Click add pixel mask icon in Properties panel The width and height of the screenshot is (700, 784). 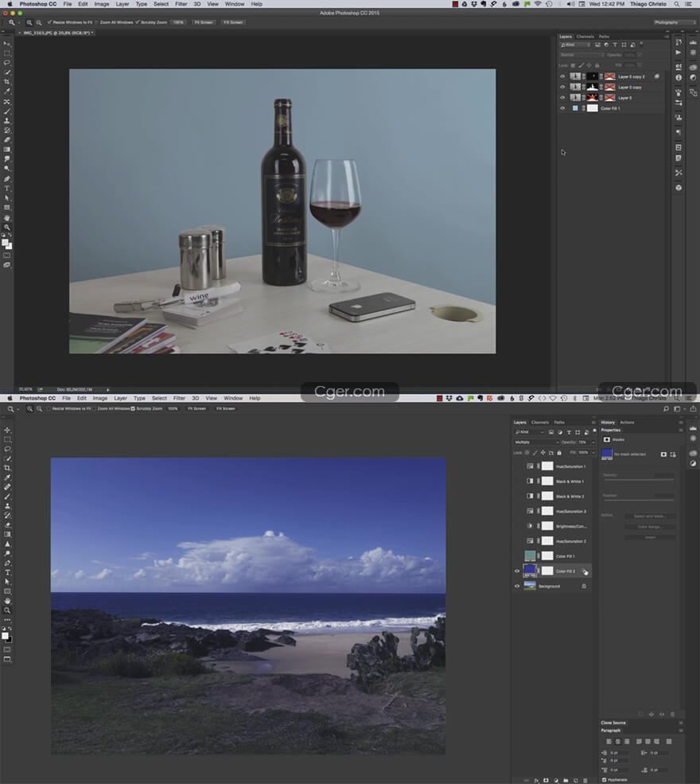pos(663,454)
